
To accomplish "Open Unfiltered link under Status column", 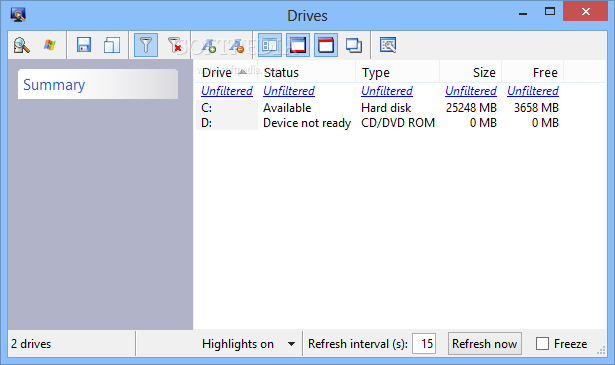I will pyautogui.click(x=289, y=91).
